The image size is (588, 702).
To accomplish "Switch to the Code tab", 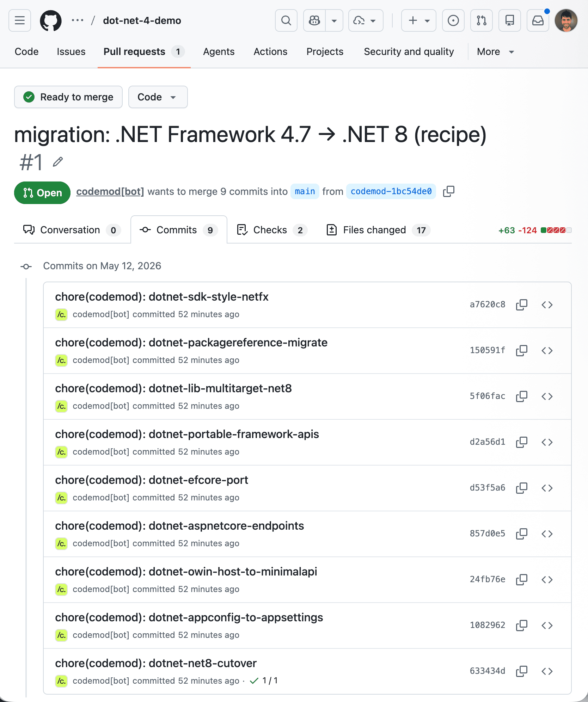I will click(27, 52).
